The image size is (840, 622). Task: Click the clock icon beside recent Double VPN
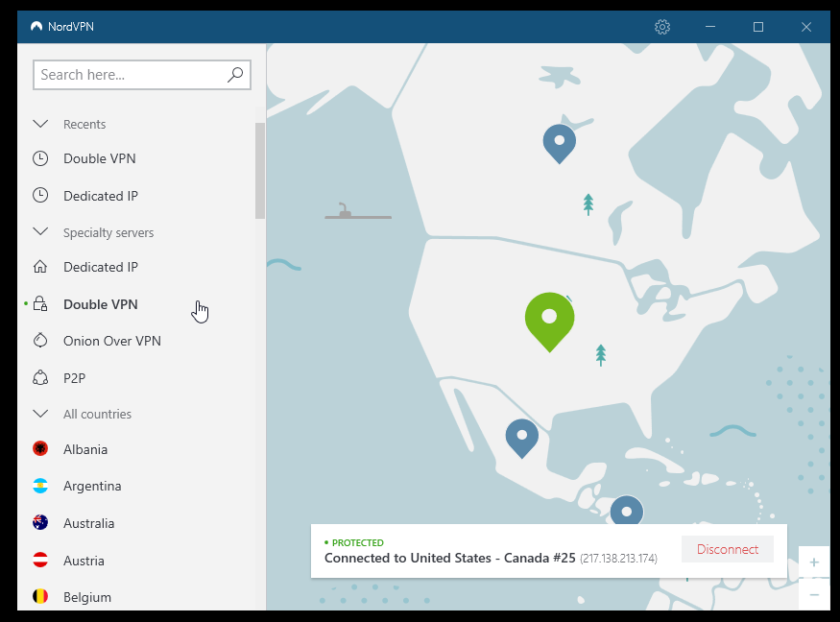coord(40,158)
